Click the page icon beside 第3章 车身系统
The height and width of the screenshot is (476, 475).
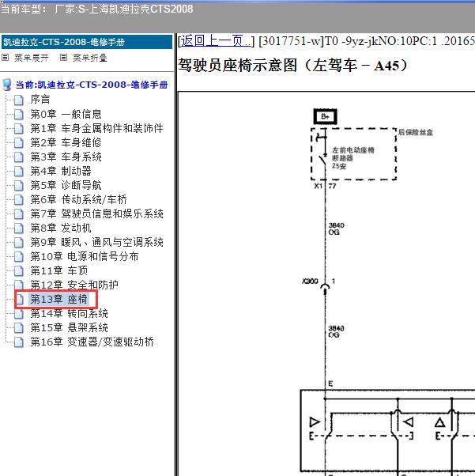pos(19,157)
